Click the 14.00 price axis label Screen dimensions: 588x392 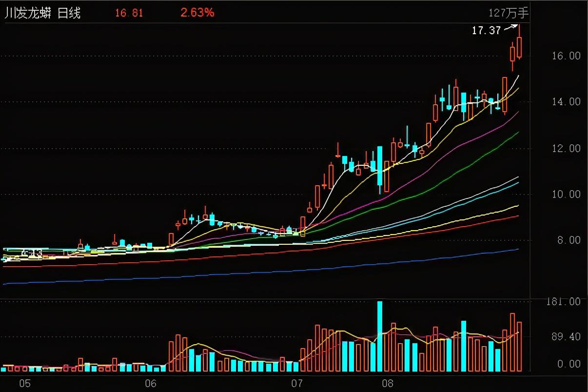pos(567,102)
